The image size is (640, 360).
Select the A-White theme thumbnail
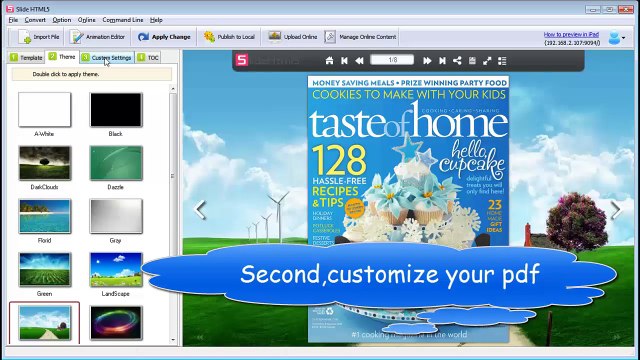(44, 110)
